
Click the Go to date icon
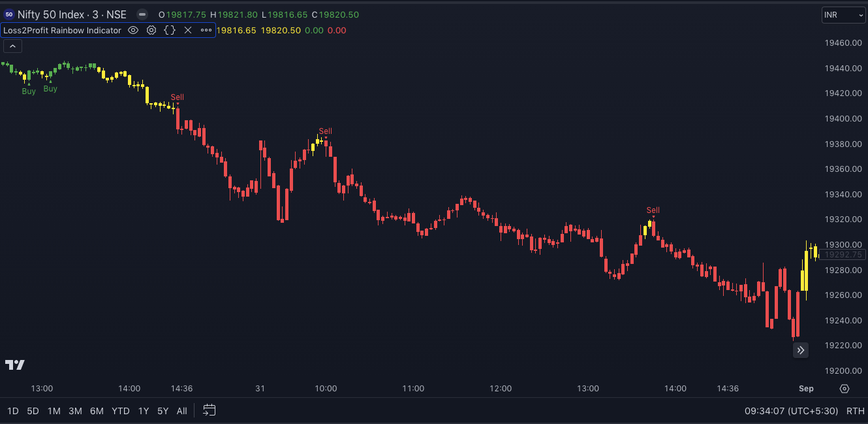[209, 410]
